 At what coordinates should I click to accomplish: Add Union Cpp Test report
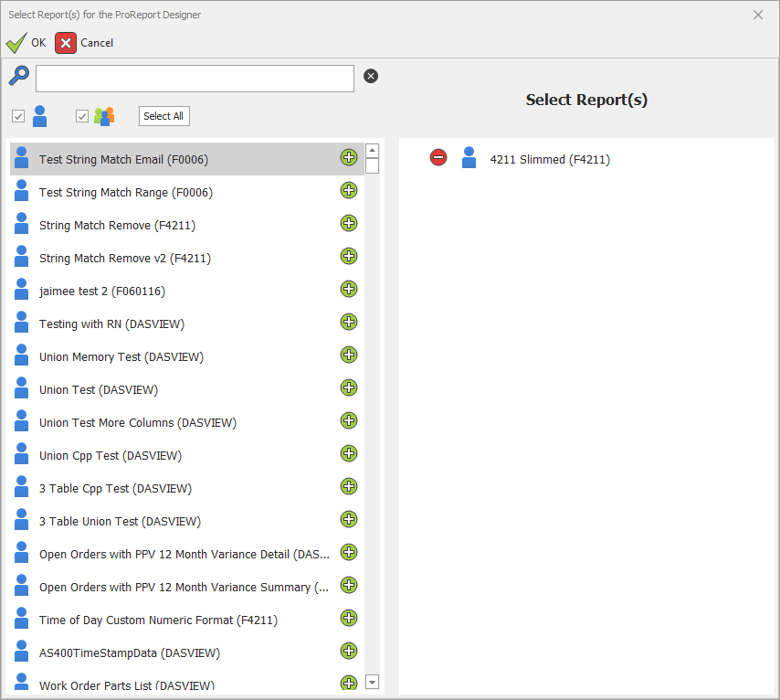[x=349, y=453]
